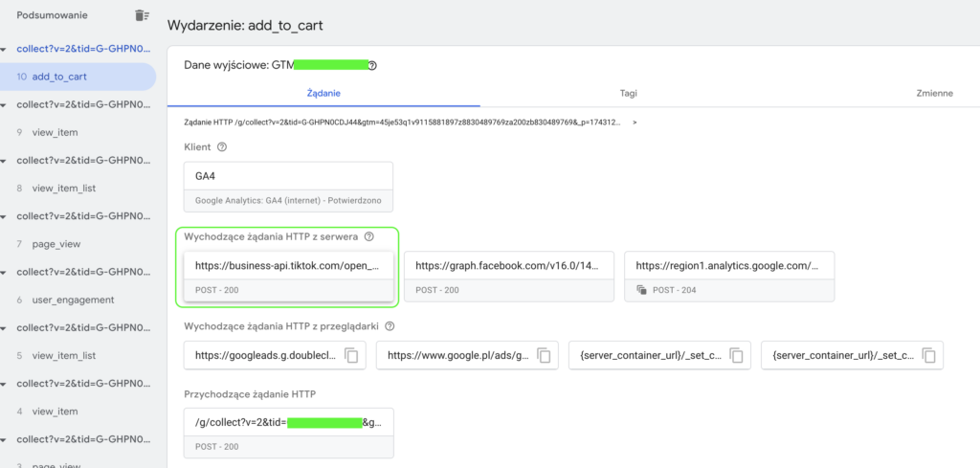Screen dimensions: 980x468
Task: Copy the first {server_container_url}/_set_c URL
Action: click(x=736, y=355)
